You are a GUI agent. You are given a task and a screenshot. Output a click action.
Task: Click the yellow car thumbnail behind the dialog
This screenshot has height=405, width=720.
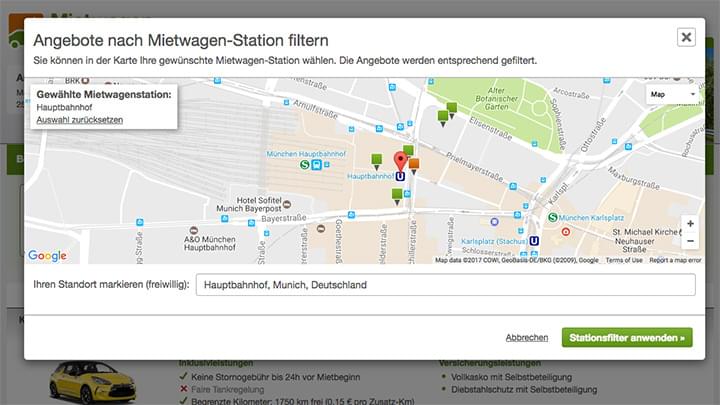[93, 382]
